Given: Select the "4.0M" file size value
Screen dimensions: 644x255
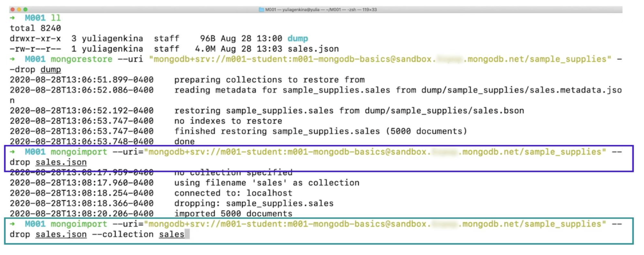Looking at the screenshot, I should click(205, 49).
